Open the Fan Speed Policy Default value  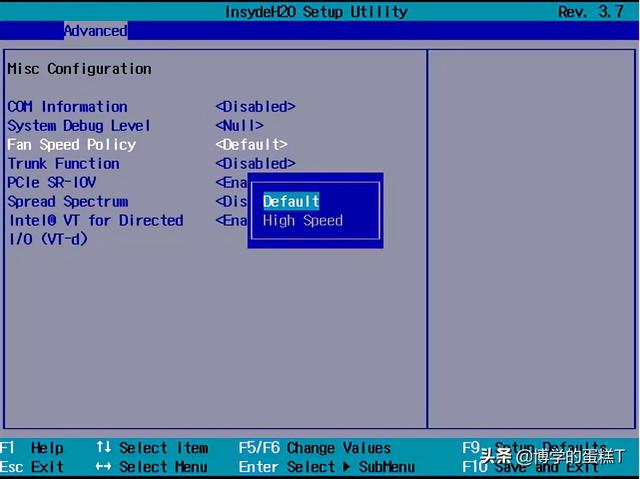pos(251,145)
